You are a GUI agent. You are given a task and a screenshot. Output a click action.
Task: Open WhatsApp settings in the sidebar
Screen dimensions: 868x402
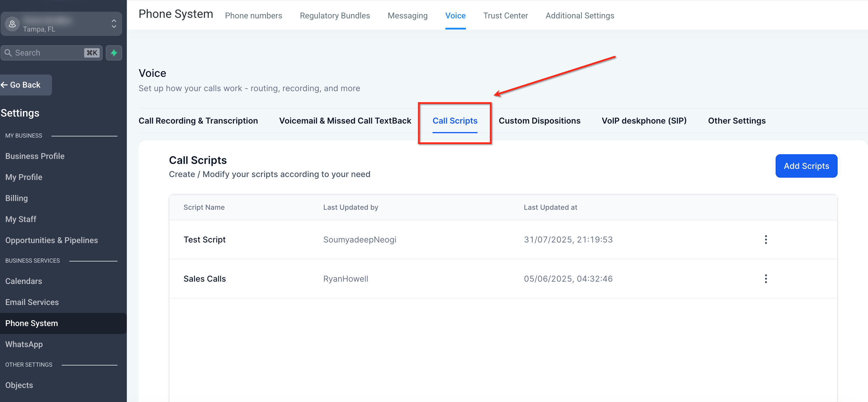24,344
